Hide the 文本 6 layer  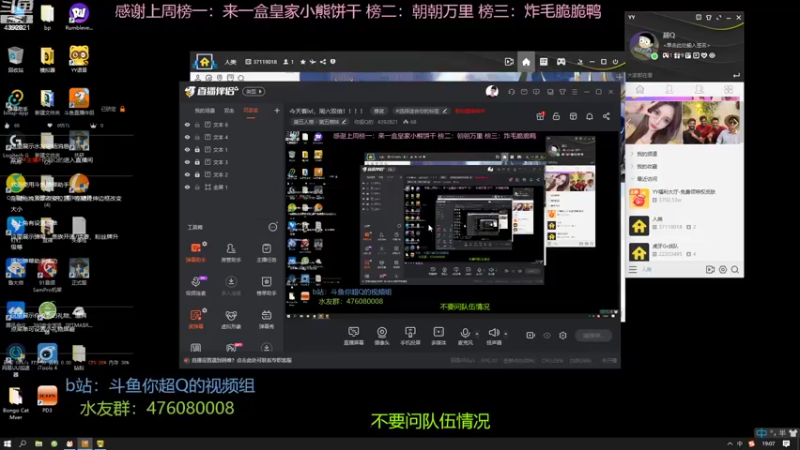187,124
